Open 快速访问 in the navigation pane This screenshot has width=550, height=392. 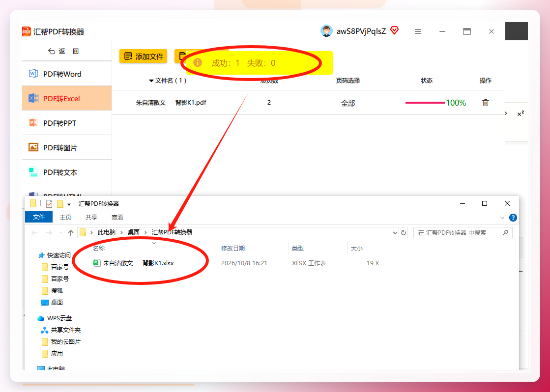coord(55,255)
